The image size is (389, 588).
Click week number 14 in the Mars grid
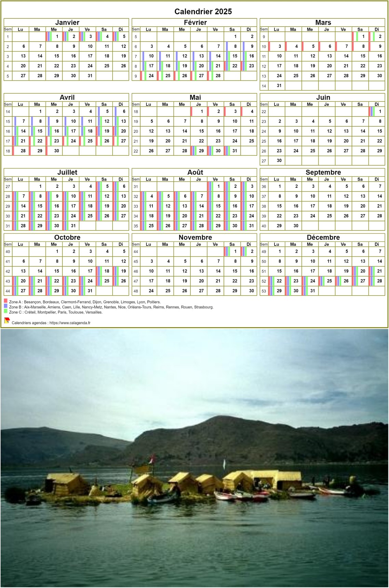264,86
